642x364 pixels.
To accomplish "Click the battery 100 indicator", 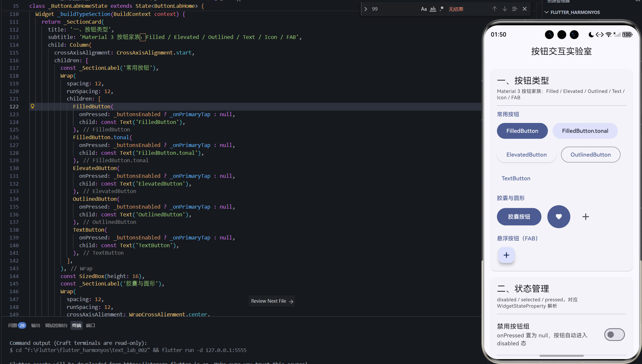I will point(627,35).
